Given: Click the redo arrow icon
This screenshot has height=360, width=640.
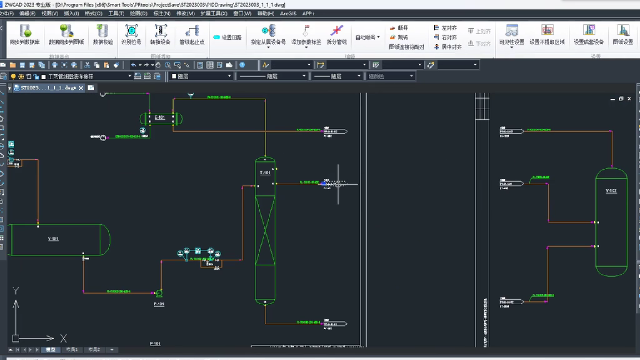Looking at the screenshot, I should [146, 65].
